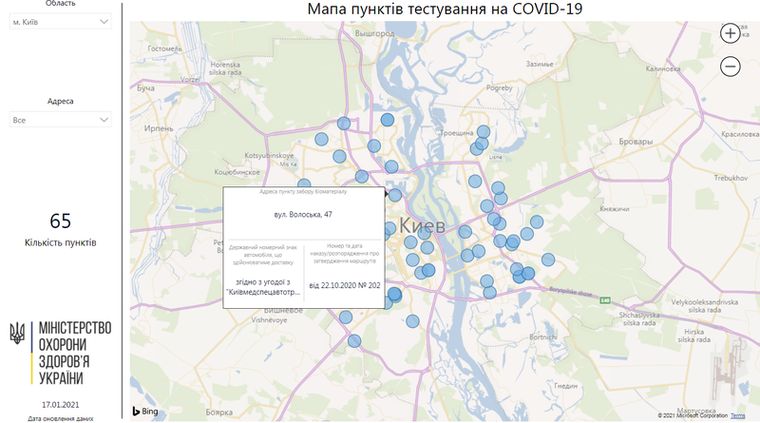Select the easternmost testing point marker
The image size is (760, 423).
coord(548,260)
